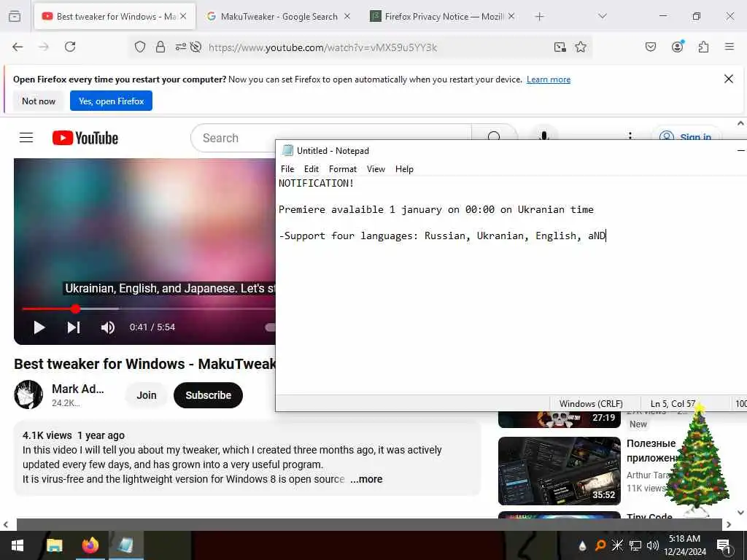Click the YouTube search magnifier button
This screenshot has width=747, height=560.
coord(494,135)
